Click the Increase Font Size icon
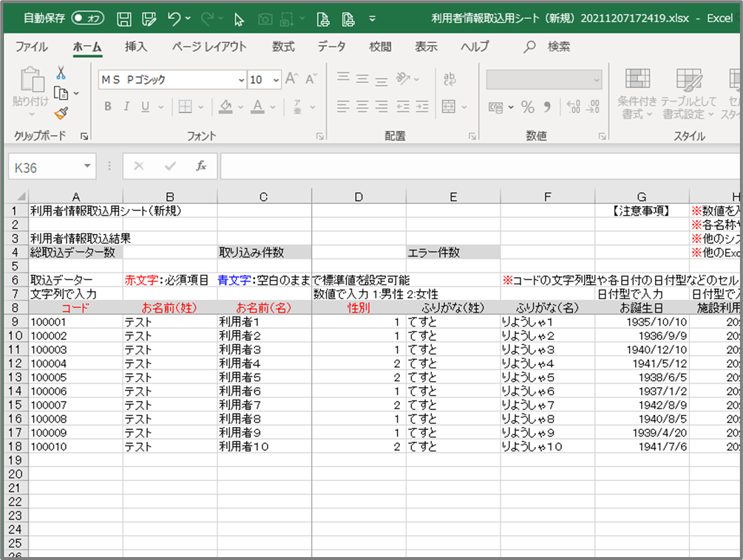743x560 pixels. [291, 78]
